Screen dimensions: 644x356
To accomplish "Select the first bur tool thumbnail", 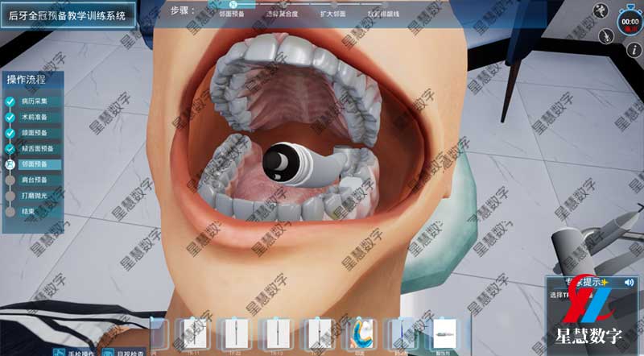I will click(x=195, y=333).
